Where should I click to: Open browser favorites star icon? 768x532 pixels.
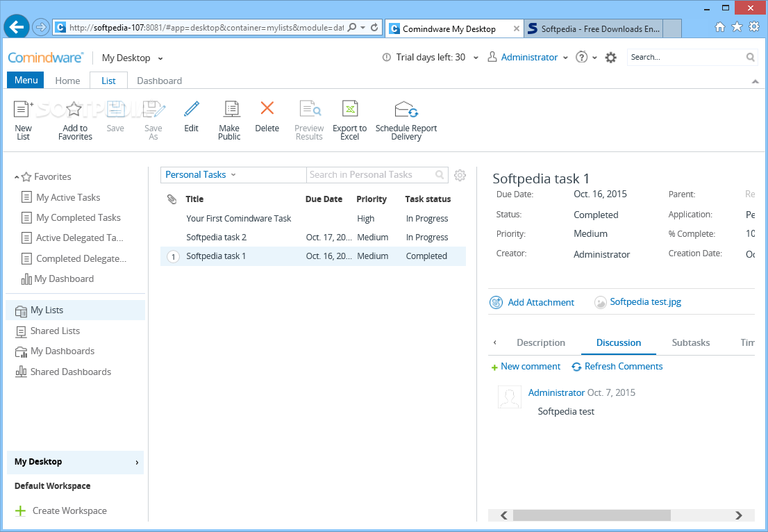point(737,27)
